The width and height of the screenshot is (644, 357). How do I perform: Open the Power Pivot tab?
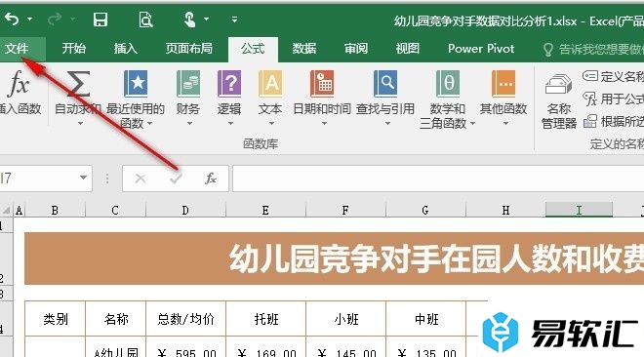tap(481, 49)
